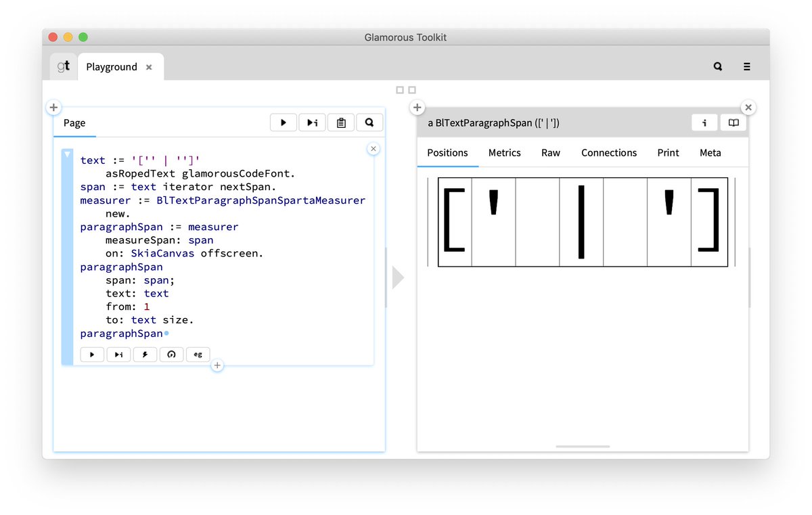Close the inspector pane with the X
The width and height of the screenshot is (812, 515).
point(748,108)
